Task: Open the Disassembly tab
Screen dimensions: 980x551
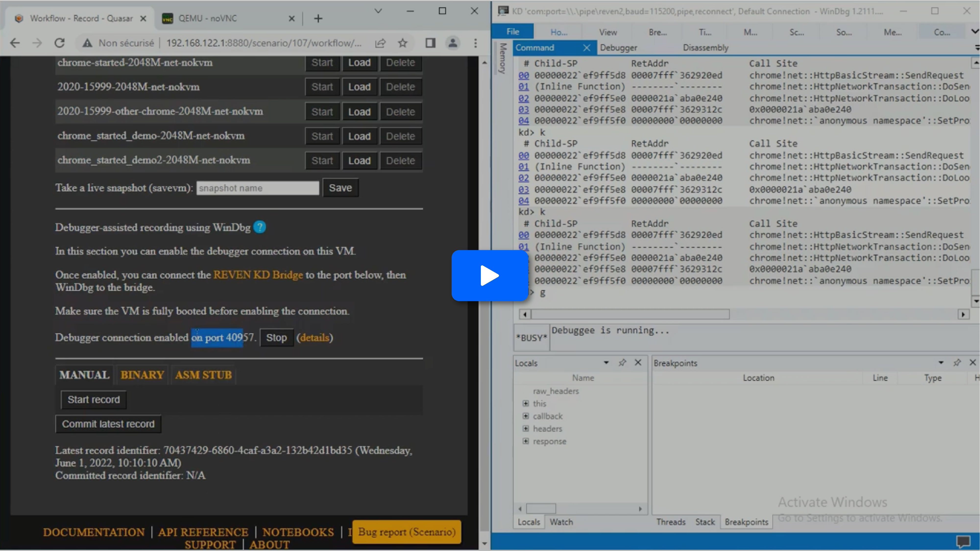Action: point(705,48)
